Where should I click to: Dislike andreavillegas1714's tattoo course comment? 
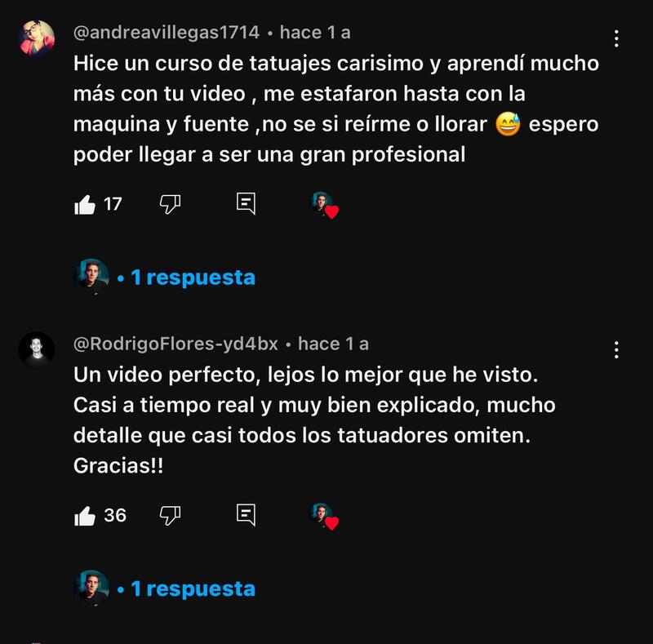click(170, 205)
